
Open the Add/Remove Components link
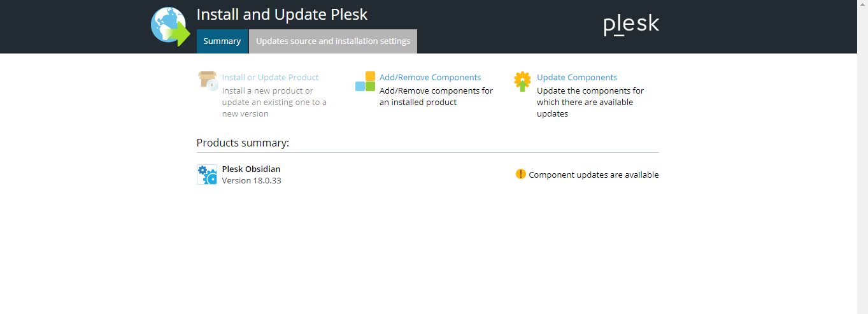click(430, 77)
